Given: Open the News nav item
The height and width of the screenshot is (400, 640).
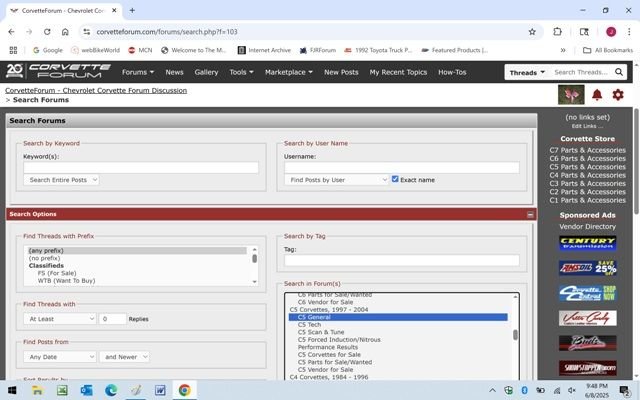Looking at the screenshot, I should [174, 72].
